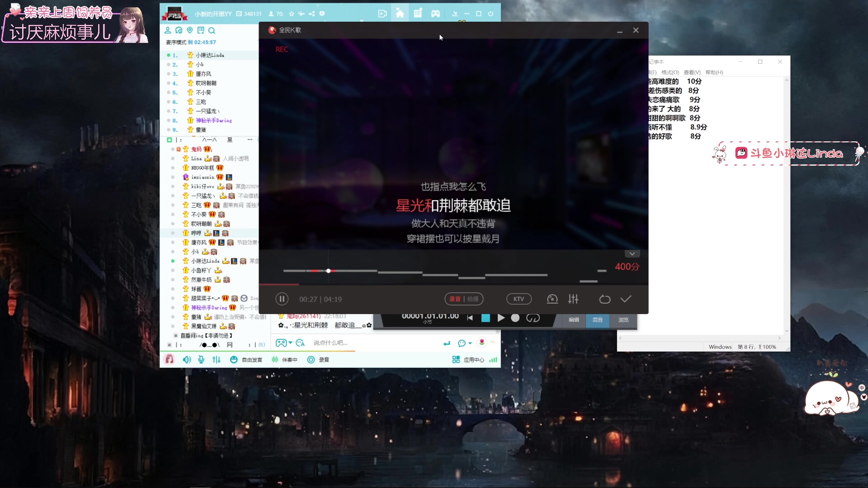Open the report shield icon in YY header

pos(322,14)
